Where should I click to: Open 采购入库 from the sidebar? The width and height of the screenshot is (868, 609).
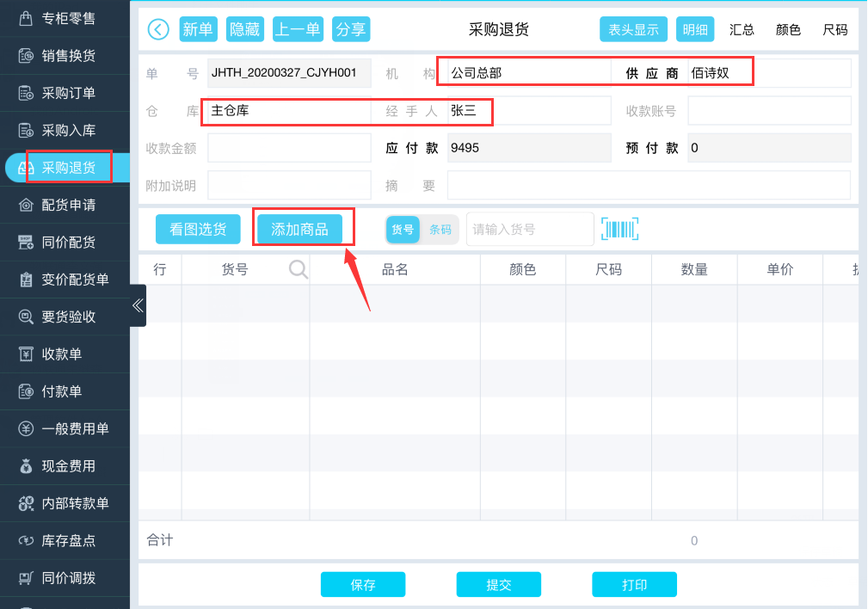pos(68,131)
